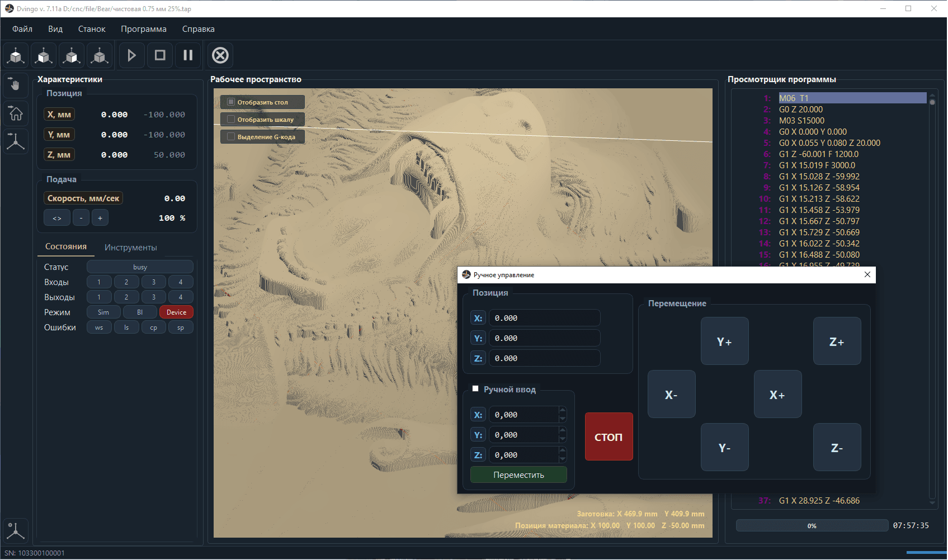Open the Программа menu
The width and height of the screenshot is (948, 560).
point(144,29)
